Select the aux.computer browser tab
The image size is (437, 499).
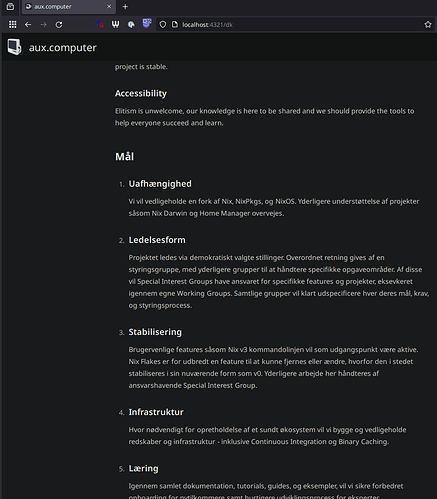tap(69, 7)
